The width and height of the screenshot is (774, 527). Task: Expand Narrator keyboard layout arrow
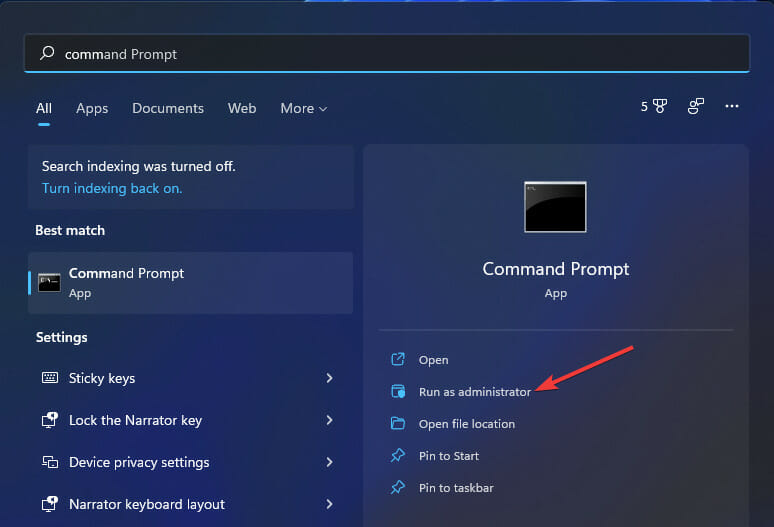(x=329, y=504)
